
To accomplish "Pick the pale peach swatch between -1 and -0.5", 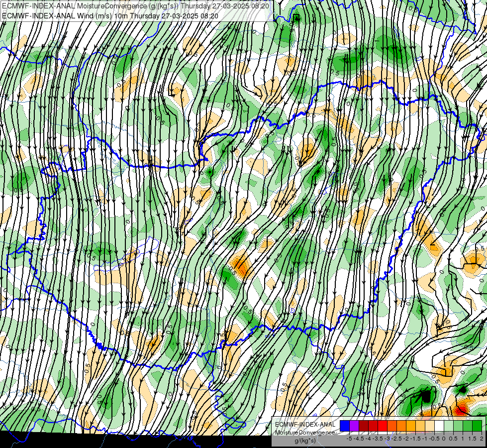I will tap(430, 426).
